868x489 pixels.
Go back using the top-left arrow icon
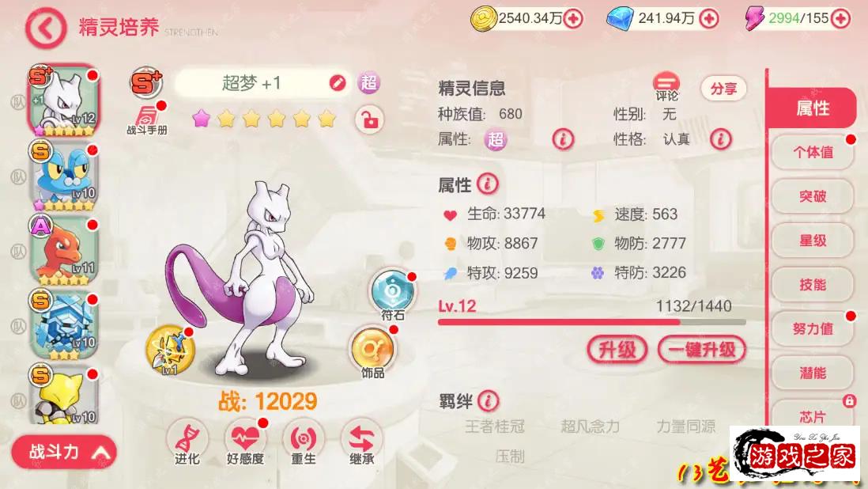point(45,28)
